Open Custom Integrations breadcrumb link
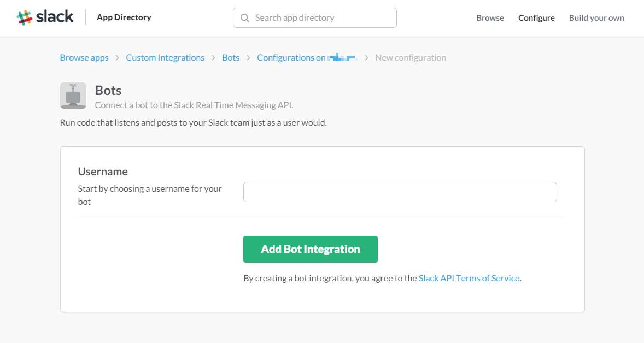644x343 pixels. (x=165, y=58)
